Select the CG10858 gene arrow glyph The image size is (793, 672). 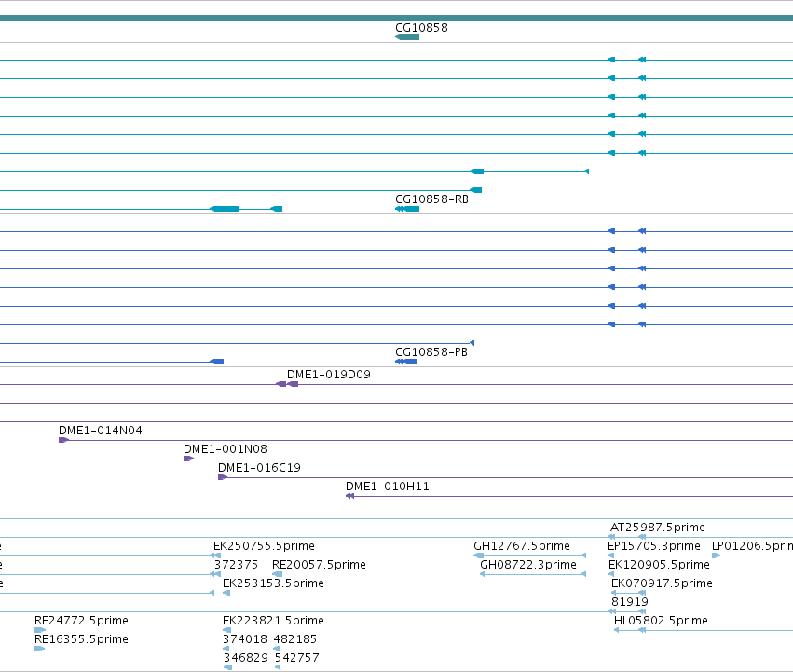(x=407, y=37)
